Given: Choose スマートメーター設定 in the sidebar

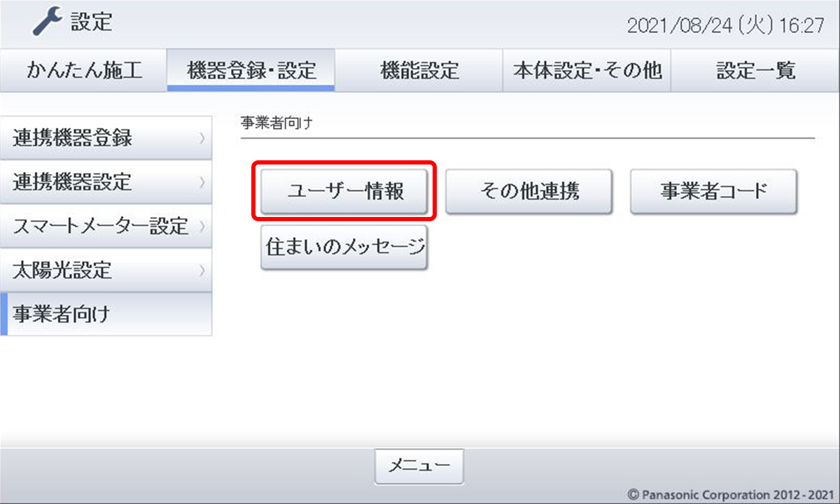Looking at the screenshot, I should coord(106,226).
